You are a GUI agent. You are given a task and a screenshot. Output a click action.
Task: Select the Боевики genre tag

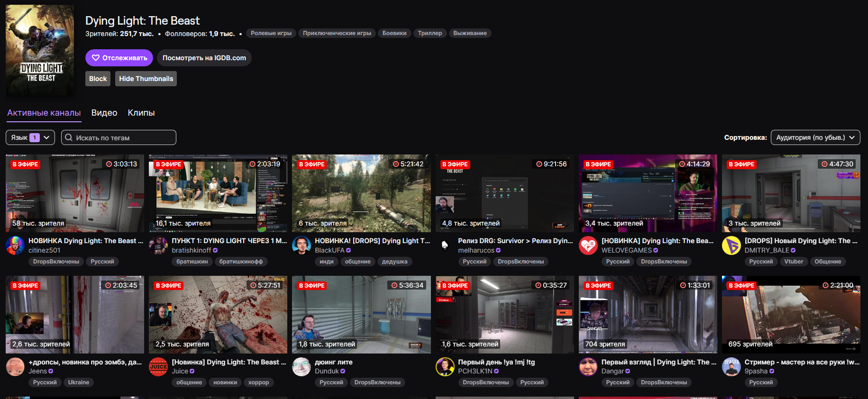(x=394, y=33)
